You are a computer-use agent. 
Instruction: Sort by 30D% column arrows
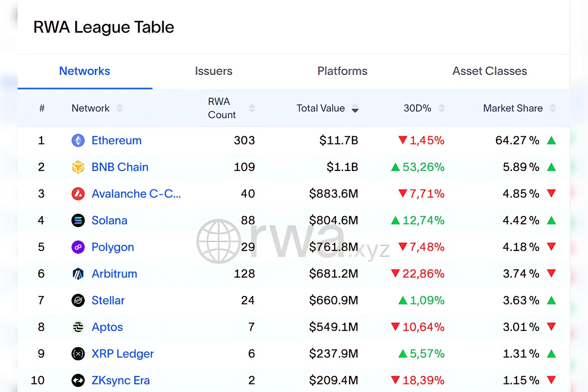click(442, 108)
